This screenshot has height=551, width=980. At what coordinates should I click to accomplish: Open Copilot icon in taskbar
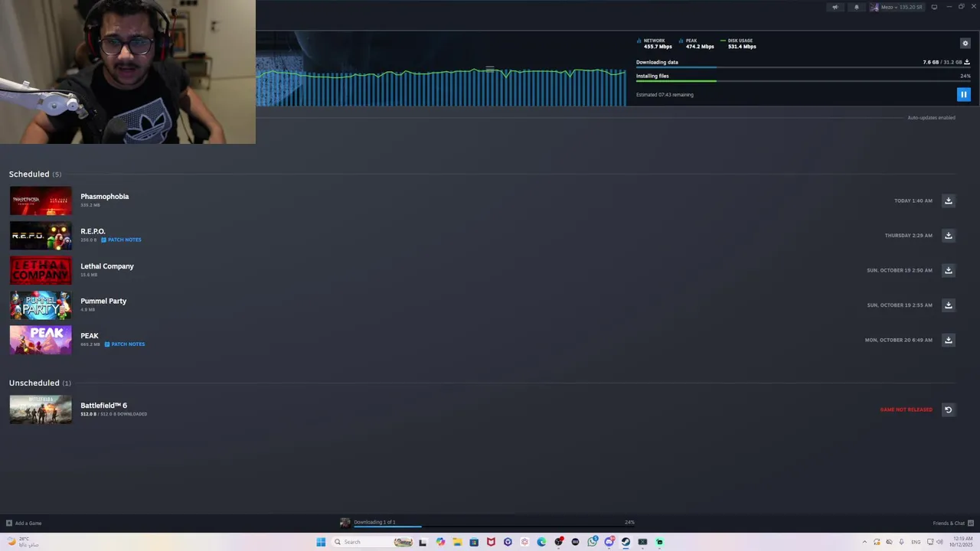(x=440, y=542)
